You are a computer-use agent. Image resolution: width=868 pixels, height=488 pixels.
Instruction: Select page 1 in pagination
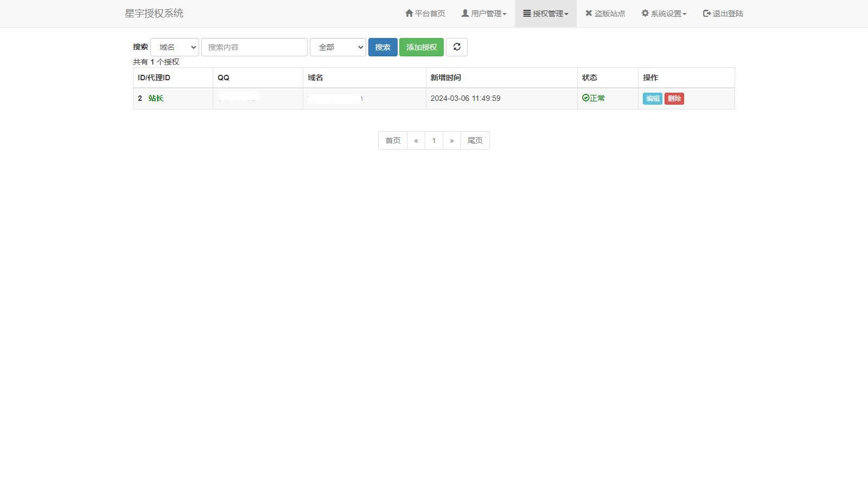pos(434,140)
